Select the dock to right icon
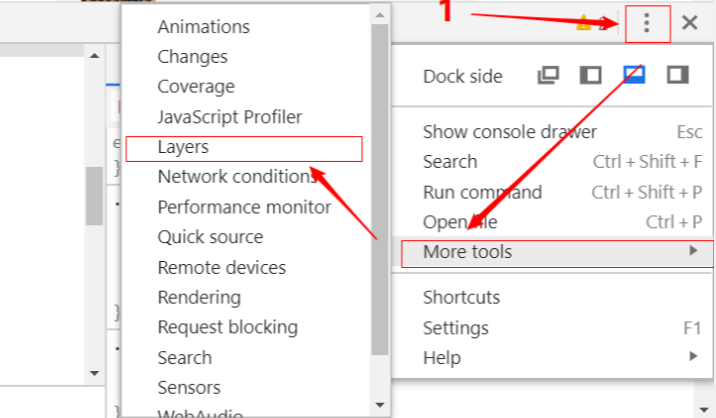This screenshot has width=716, height=418. pyautogui.click(x=678, y=76)
